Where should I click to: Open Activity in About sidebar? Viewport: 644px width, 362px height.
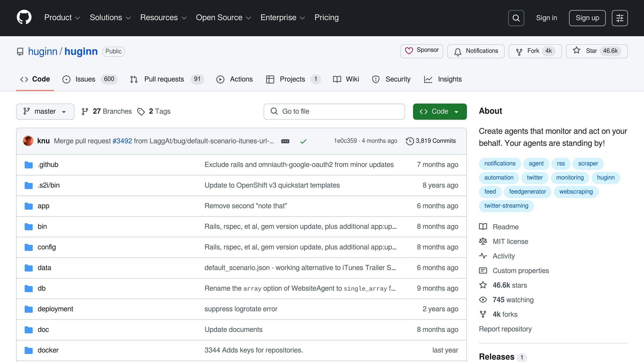click(x=497, y=256)
